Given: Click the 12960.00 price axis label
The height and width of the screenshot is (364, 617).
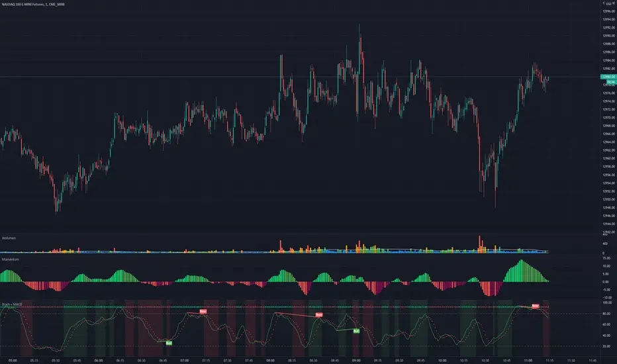Looking at the screenshot, I should pyautogui.click(x=609, y=159).
